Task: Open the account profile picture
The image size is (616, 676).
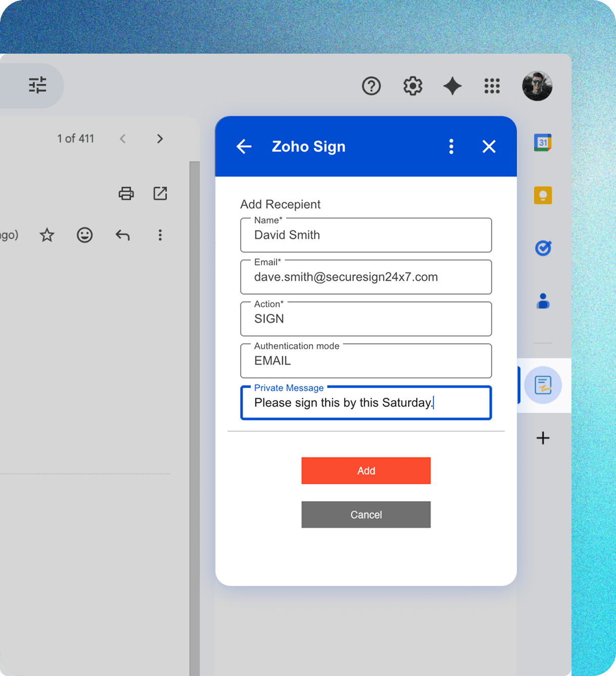Action: [x=537, y=86]
